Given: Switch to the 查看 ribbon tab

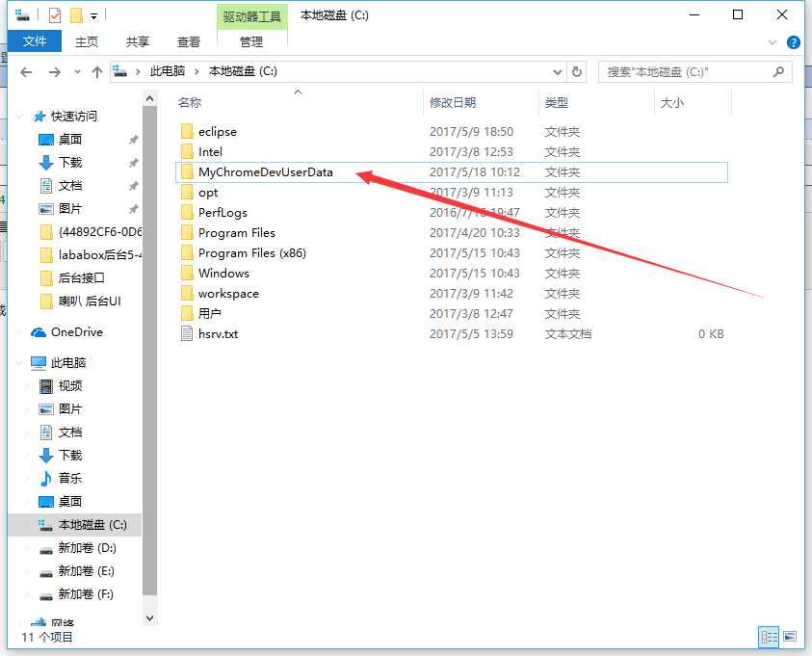Looking at the screenshot, I should (x=189, y=41).
